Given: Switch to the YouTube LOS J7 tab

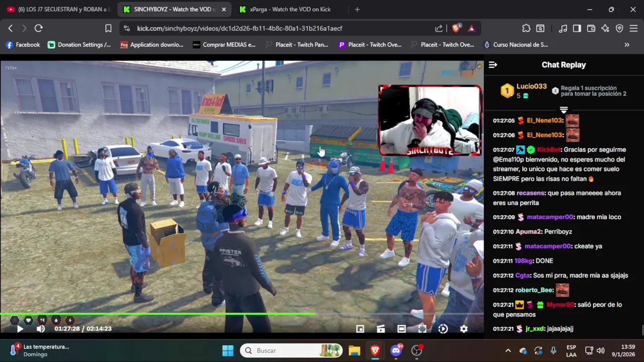Looking at the screenshot, I should point(59,10).
